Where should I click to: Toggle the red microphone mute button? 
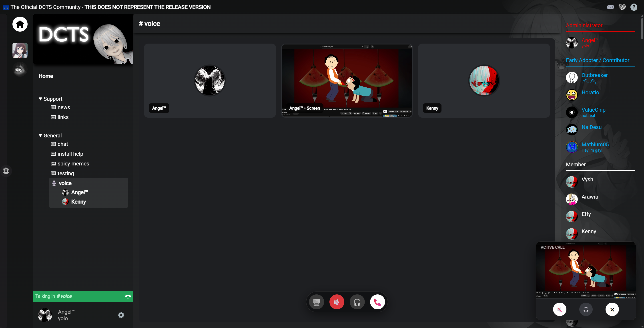click(337, 302)
